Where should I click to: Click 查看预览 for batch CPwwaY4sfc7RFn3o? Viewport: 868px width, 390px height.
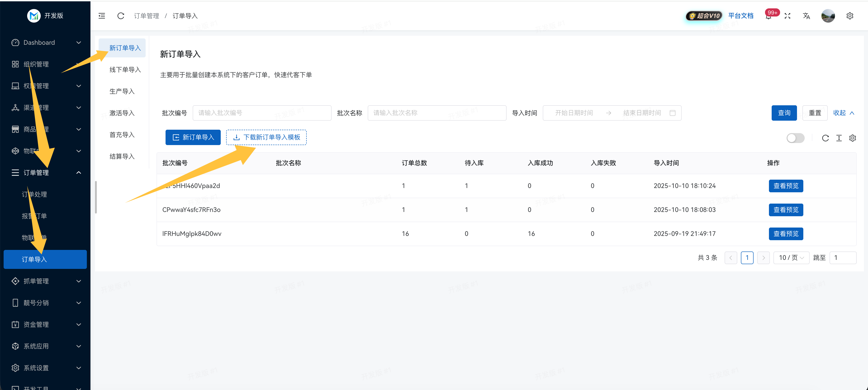point(786,210)
